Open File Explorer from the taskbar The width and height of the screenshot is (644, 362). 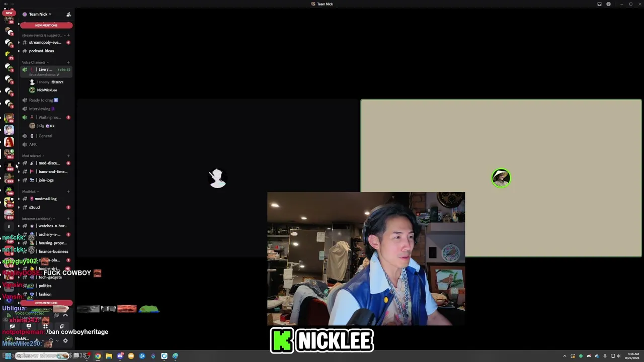pyautogui.click(x=109, y=356)
